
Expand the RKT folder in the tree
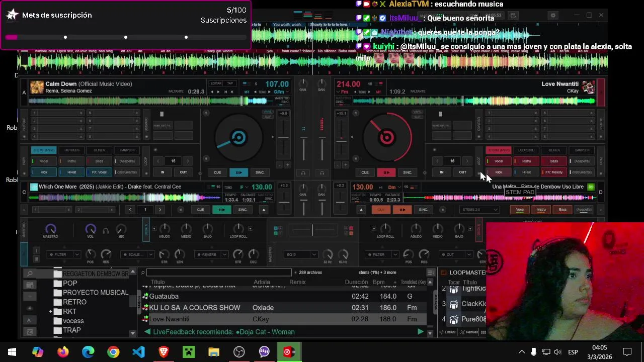[x=50, y=312]
